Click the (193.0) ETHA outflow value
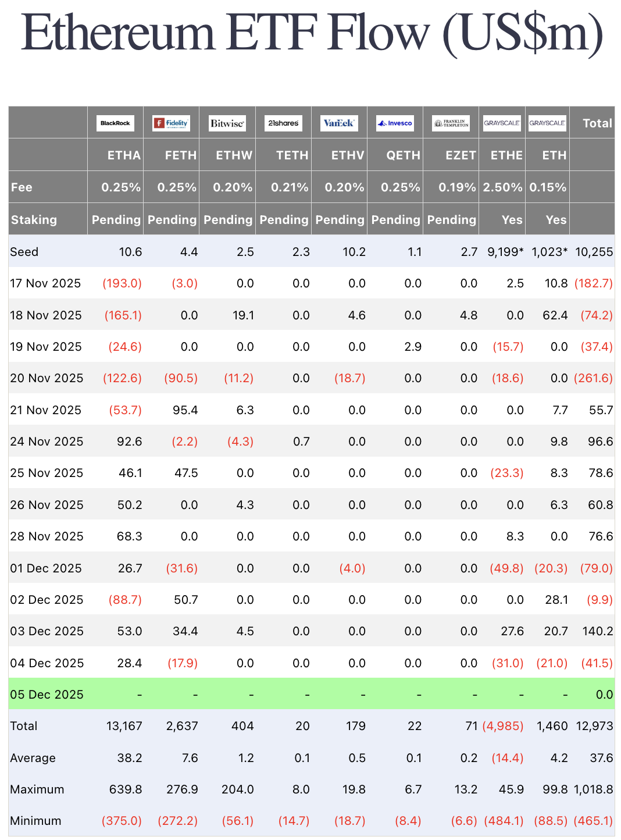 tap(122, 283)
